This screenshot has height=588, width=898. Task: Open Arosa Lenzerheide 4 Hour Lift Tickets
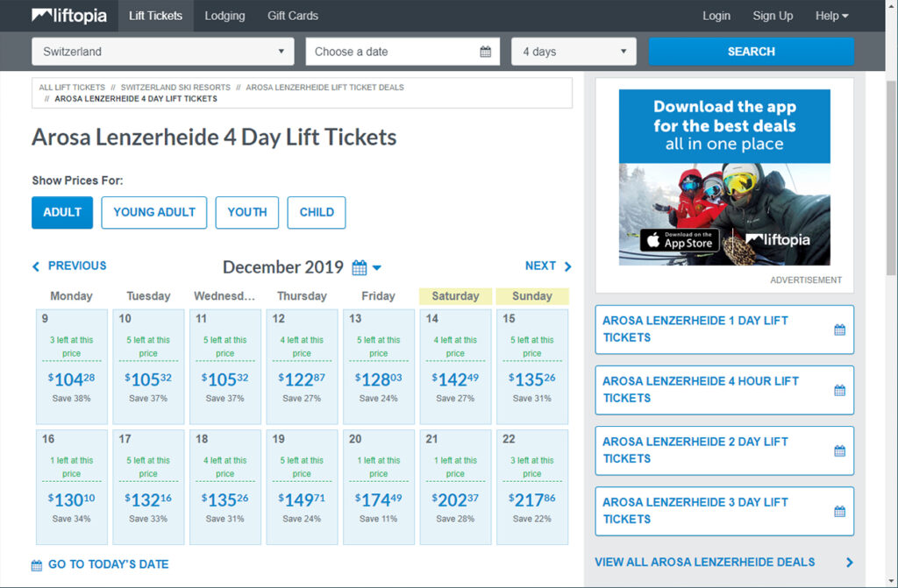tap(724, 390)
